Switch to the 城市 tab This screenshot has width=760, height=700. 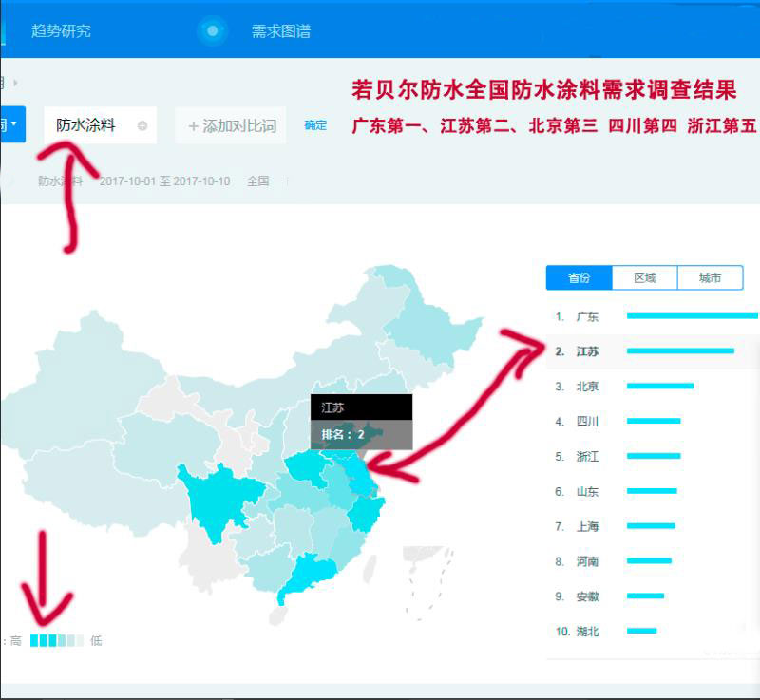click(x=710, y=277)
